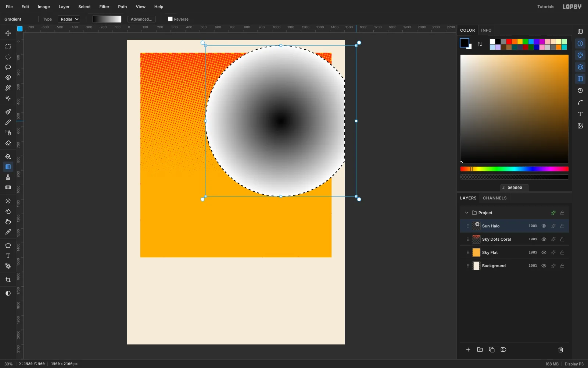The width and height of the screenshot is (588, 368).
Task: Click the hue spectrum slider
Action: (x=514, y=169)
